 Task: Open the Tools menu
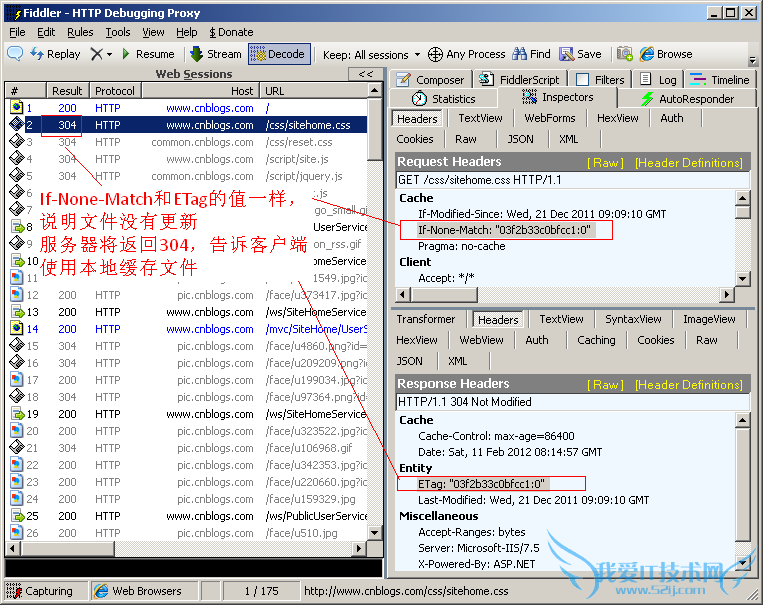[118, 32]
